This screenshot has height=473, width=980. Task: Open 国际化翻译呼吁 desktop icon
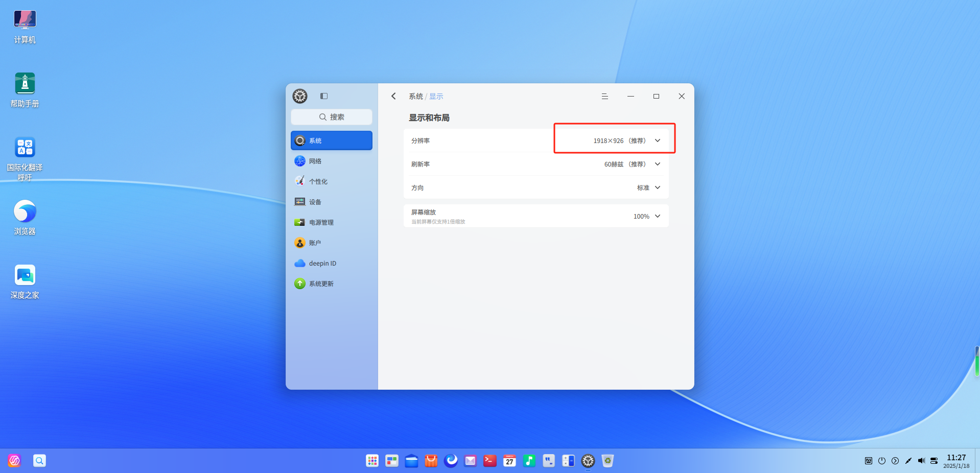[25, 159]
